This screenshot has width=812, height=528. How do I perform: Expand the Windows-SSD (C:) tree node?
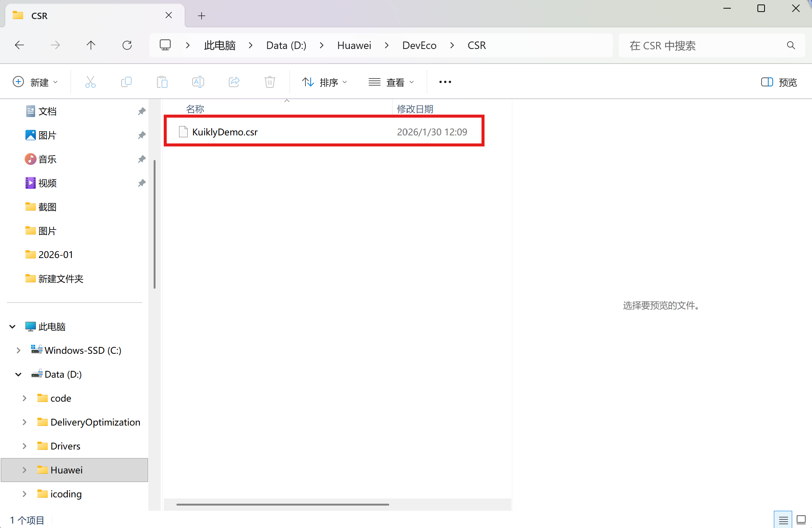coord(18,350)
